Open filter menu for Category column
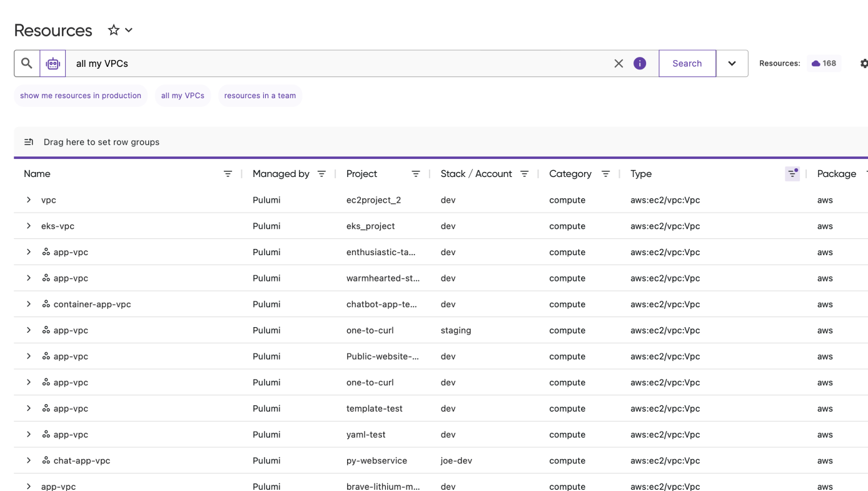 pyautogui.click(x=605, y=174)
